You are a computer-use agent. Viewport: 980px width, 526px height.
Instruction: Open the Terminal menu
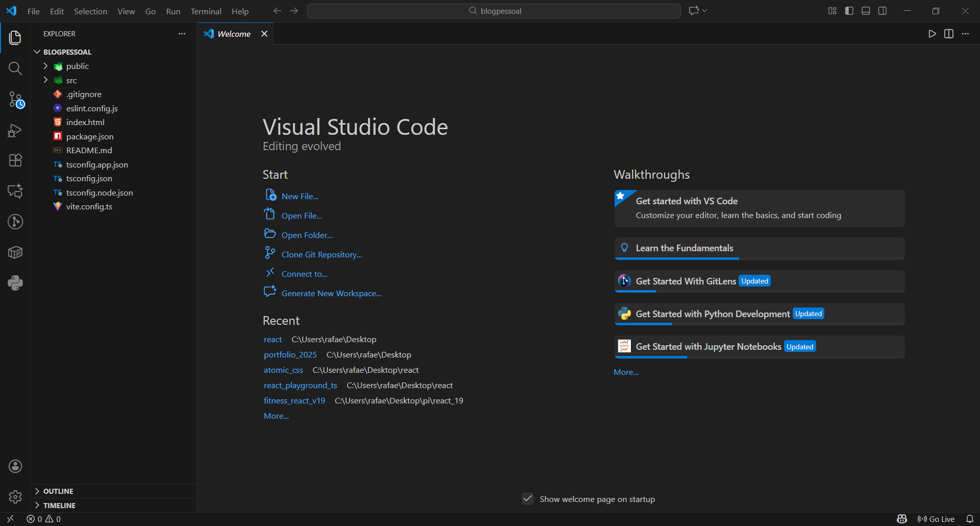point(206,11)
